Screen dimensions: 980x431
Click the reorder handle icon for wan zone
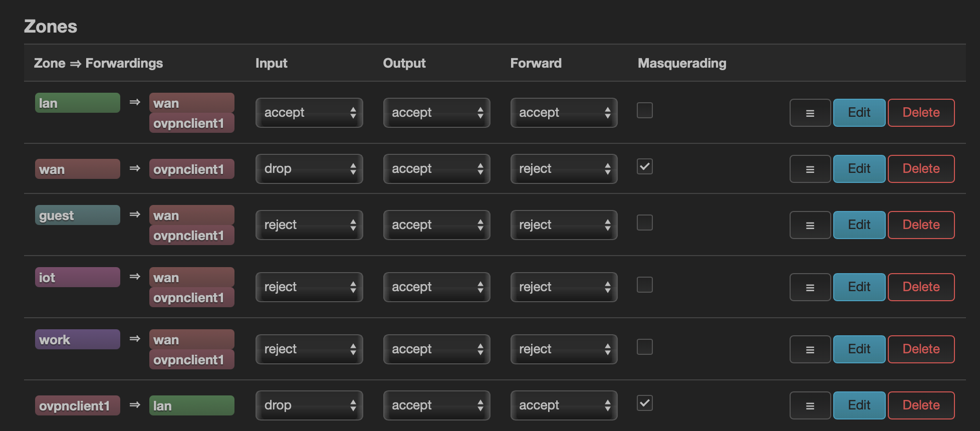[810, 169]
